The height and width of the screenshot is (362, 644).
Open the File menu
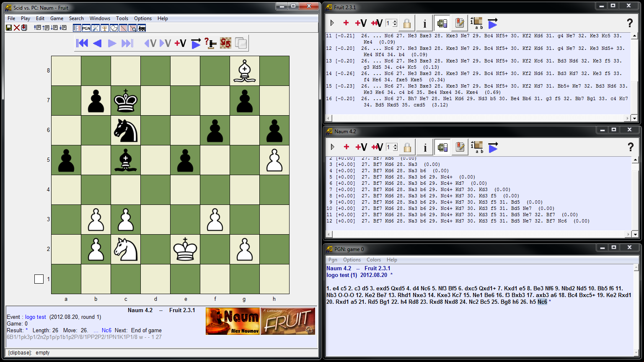[11, 18]
